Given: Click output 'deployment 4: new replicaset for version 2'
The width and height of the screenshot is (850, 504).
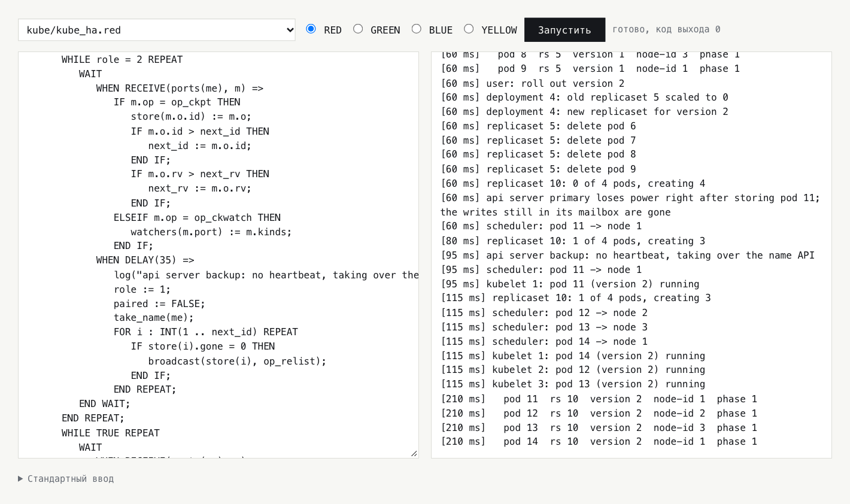Looking at the screenshot, I should (584, 112).
